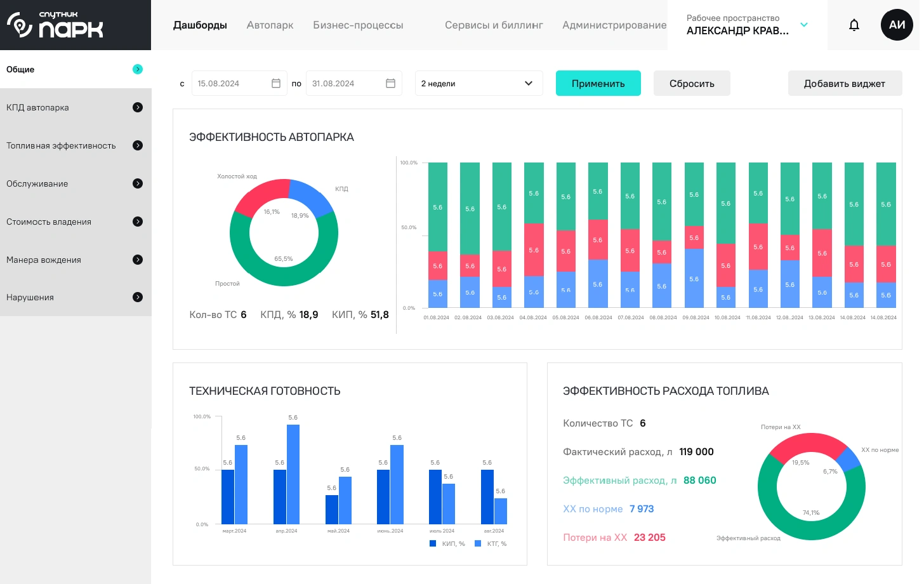
Task: Click arrow icon next to КПД автопарка
Action: (x=138, y=107)
